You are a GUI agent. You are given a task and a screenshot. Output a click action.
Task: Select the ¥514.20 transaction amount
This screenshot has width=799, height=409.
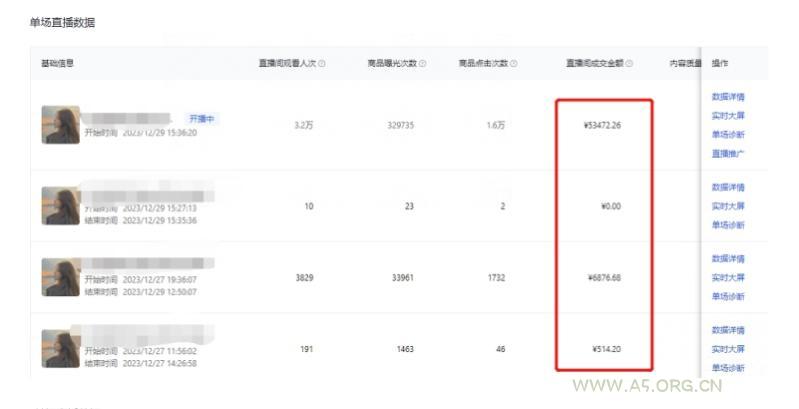606,349
